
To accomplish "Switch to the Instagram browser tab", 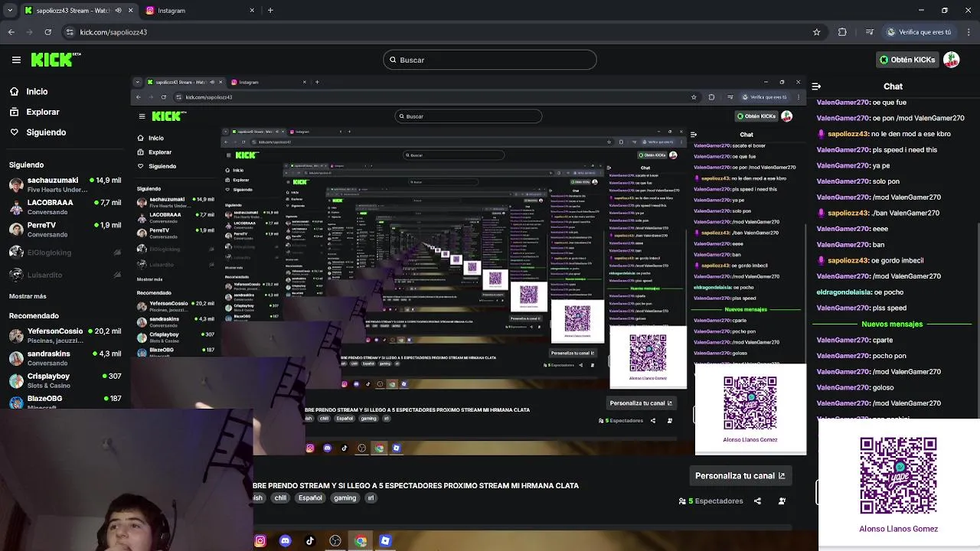I will coord(201,11).
